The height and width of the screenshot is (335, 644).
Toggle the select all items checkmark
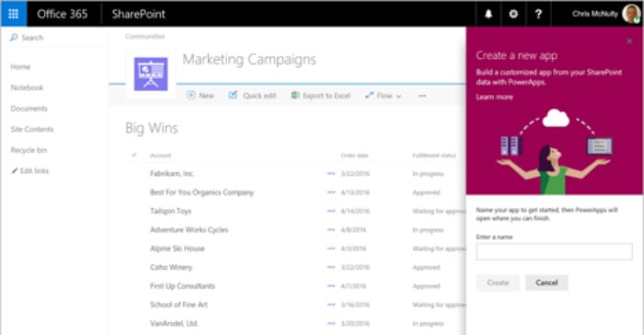tap(134, 155)
